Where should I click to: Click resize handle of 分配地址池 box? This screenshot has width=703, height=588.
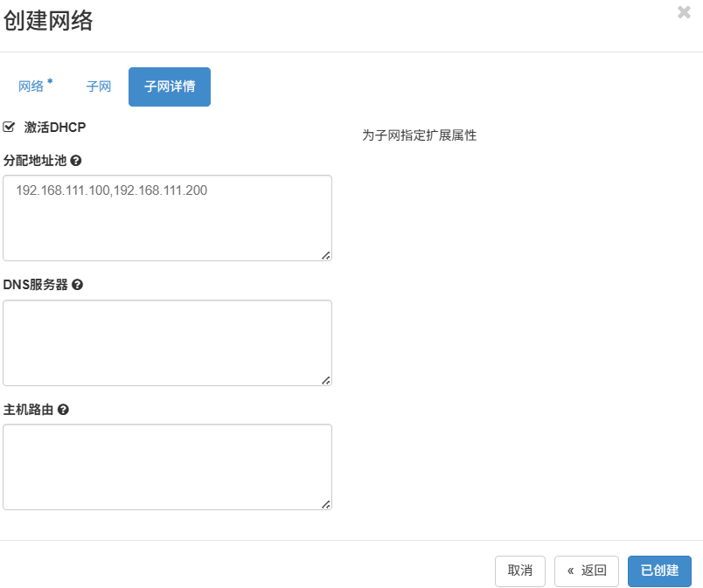click(x=326, y=256)
